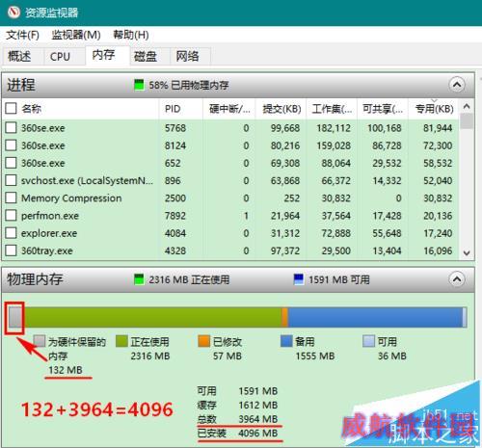The image size is (482, 448).
Task: Check the svchost.exe (LocalSystemN...) row
Action: 11,180
